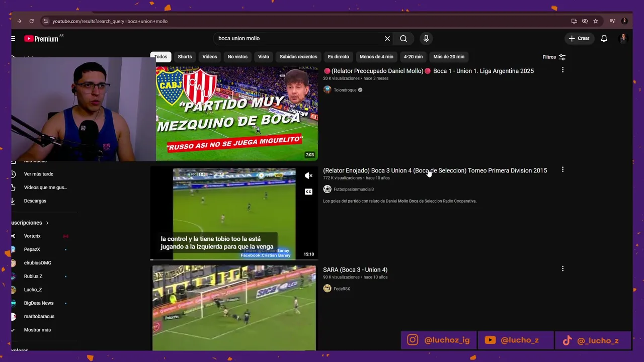
Task: Click the browser address bar URL
Action: [x=110, y=21]
